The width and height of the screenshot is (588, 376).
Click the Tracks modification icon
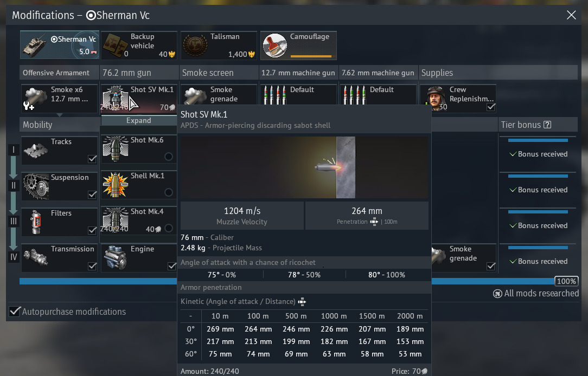pos(36,150)
